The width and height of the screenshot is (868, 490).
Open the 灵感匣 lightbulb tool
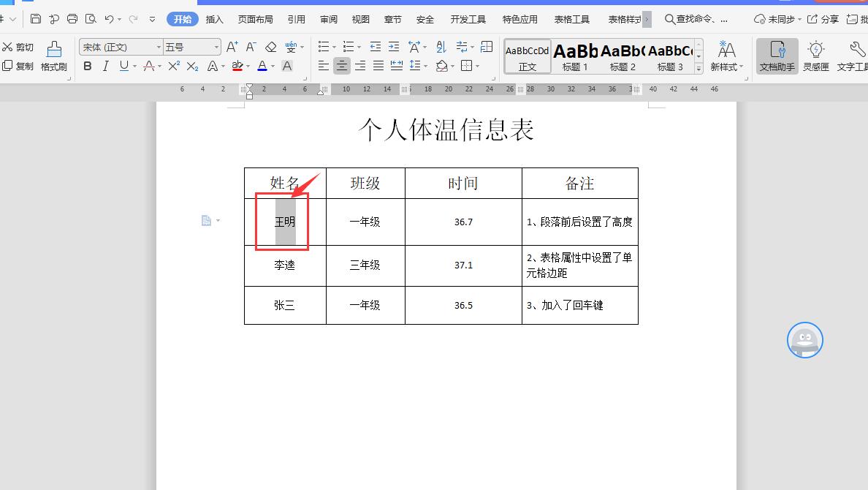[x=815, y=56]
